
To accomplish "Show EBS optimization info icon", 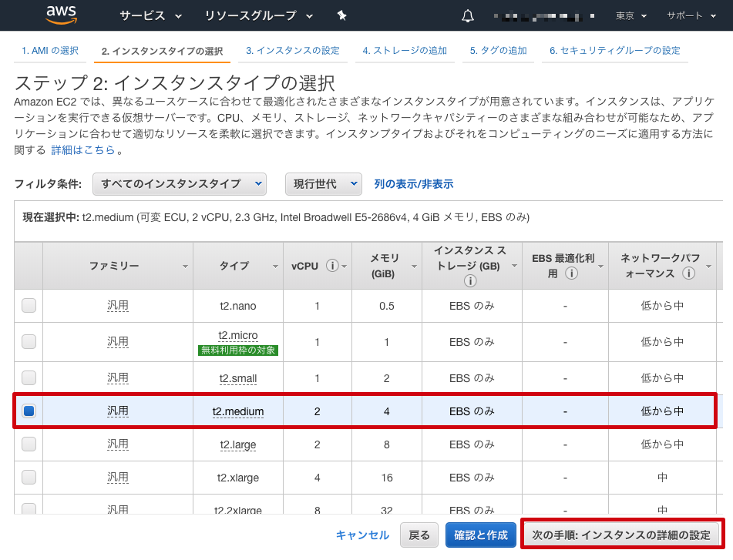I will [x=571, y=273].
